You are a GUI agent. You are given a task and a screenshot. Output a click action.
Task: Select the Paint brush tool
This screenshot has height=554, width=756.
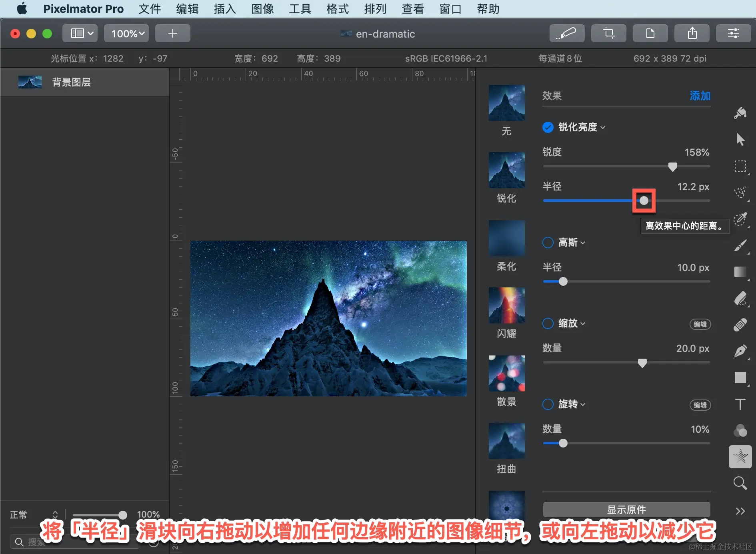740,245
